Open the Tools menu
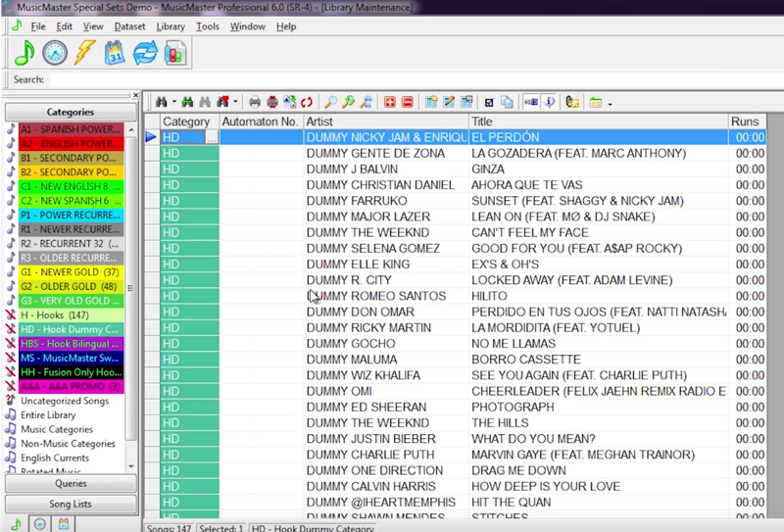The height and width of the screenshot is (532, 784). tap(208, 26)
